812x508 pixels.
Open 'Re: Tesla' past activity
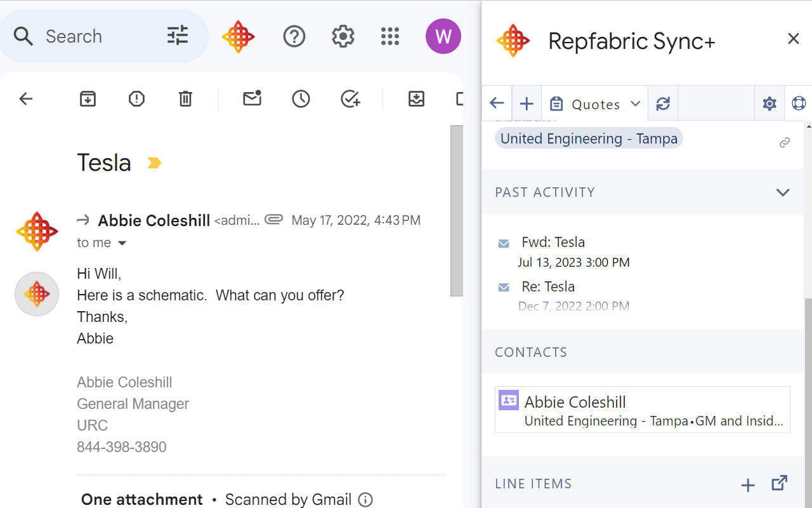point(548,286)
